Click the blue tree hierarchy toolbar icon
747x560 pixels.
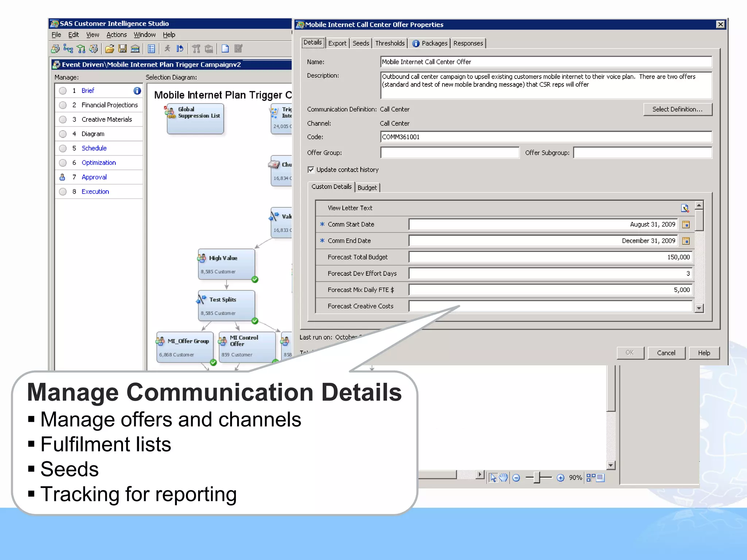[68, 48]
